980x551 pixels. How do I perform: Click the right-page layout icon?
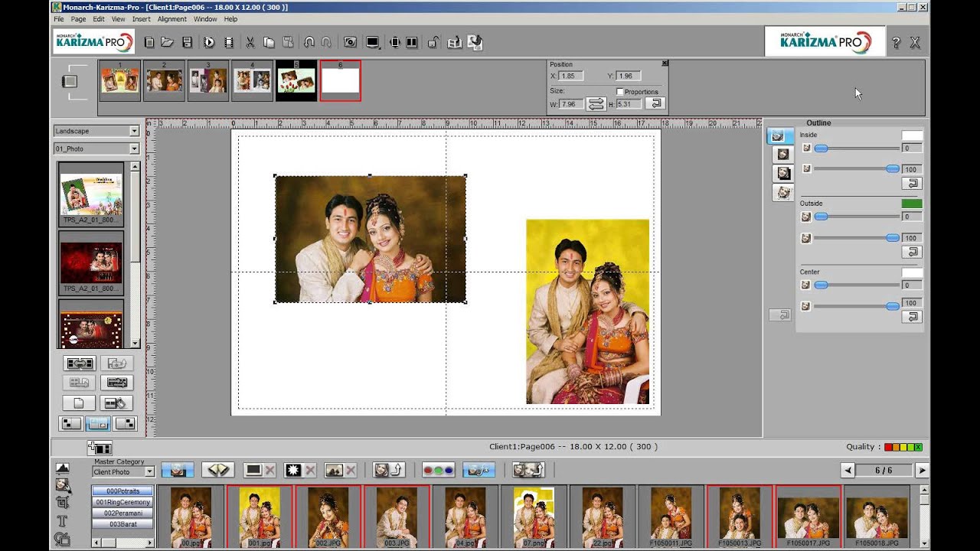pos(125,423)
